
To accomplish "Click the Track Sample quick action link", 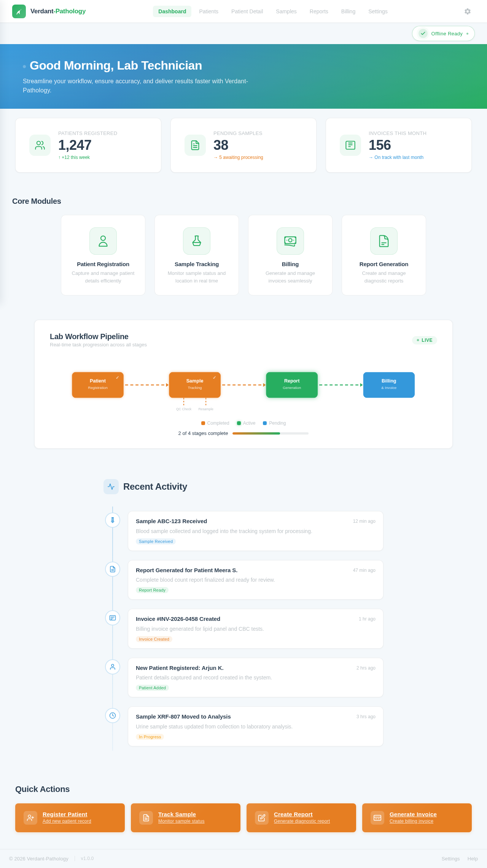I will (186, 818).
